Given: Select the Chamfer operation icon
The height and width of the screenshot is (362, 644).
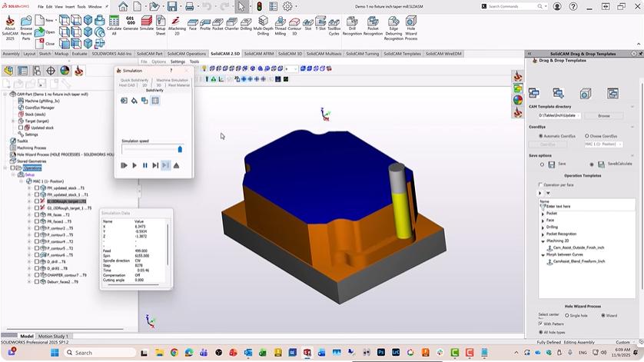Looking at the screenshot, I should coord(231,25).
